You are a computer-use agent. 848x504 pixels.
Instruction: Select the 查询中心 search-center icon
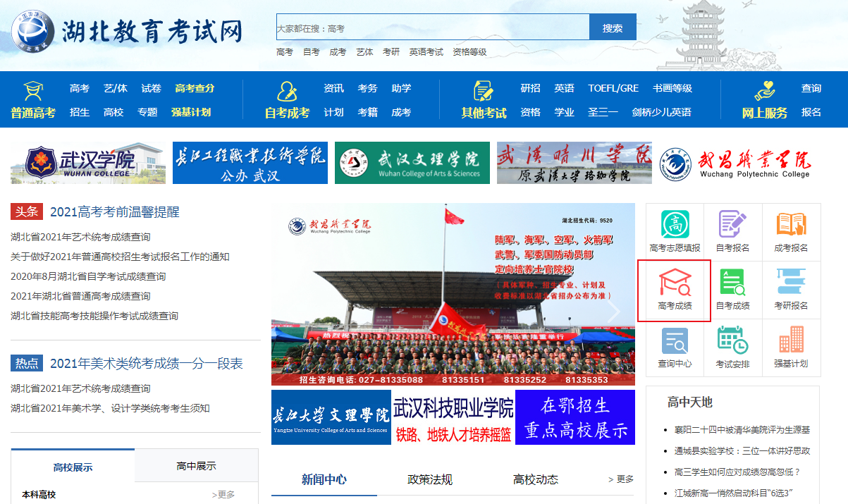[x=673, y=347]
